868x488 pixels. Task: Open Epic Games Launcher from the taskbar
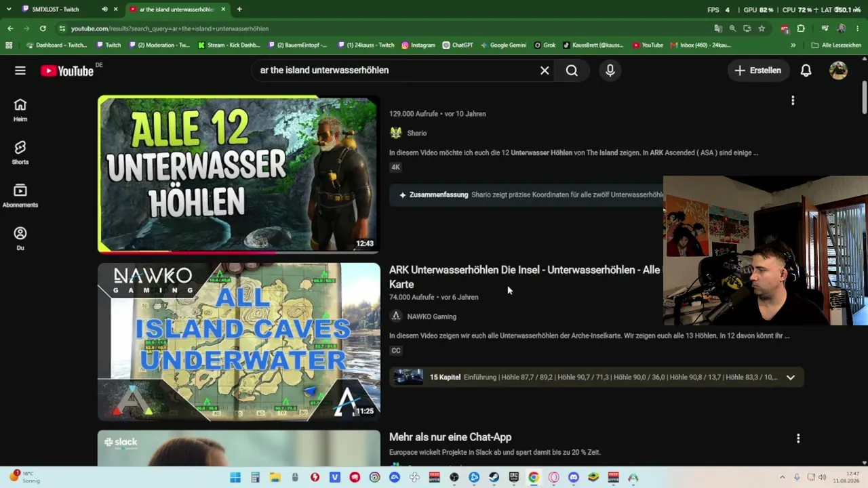[514, 477]
